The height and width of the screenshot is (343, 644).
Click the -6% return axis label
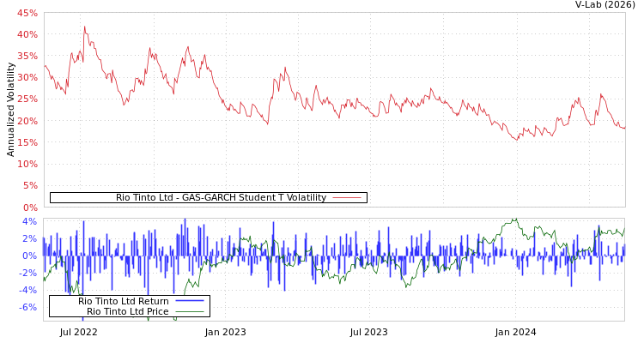28,307
